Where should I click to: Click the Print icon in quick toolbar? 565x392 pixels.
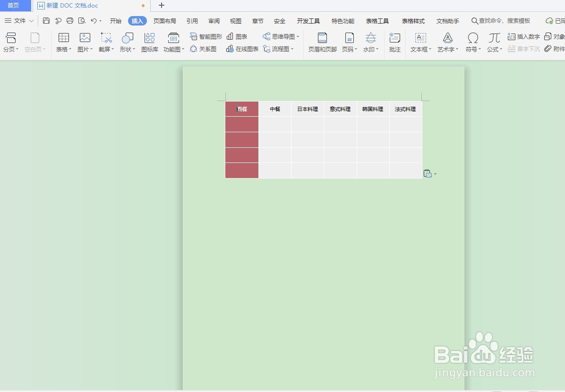70,20
